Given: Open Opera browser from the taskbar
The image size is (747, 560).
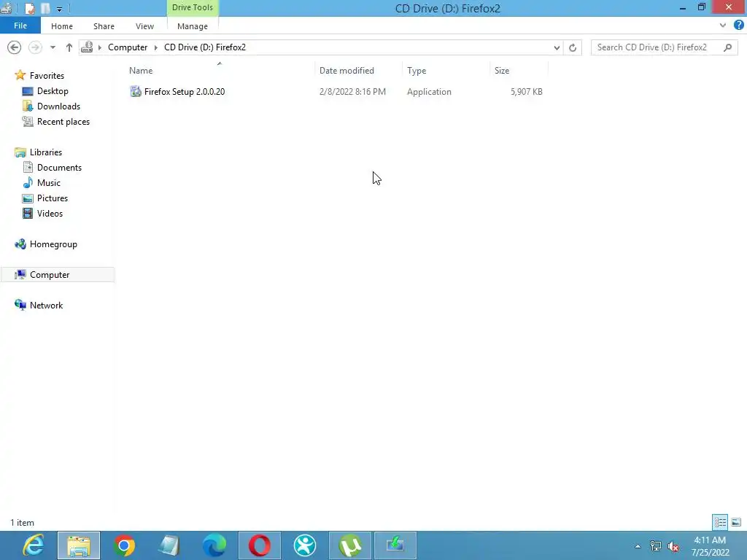Looking at the screenshot, I should tap(260, 545).
